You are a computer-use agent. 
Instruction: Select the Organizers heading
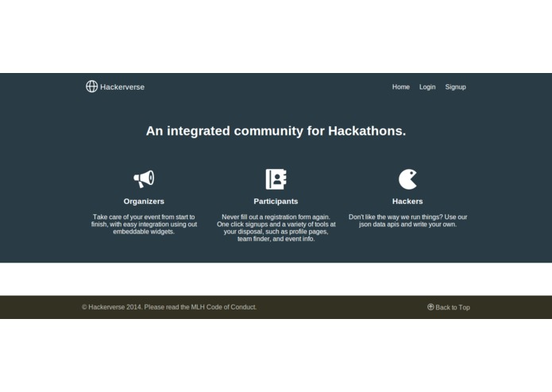144,202
